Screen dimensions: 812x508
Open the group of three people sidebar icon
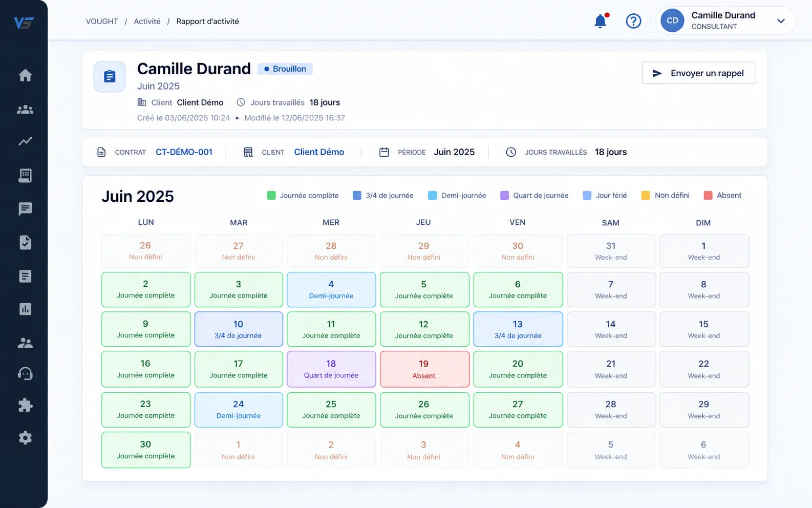click(25, 109)
